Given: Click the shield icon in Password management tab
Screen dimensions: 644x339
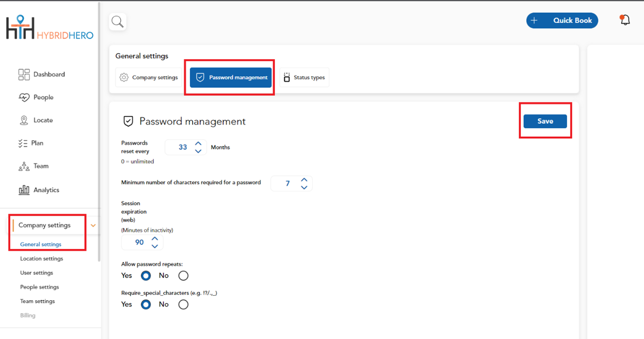Looking at the screenshot, I should pyautogui.click(x=200, y=78).
